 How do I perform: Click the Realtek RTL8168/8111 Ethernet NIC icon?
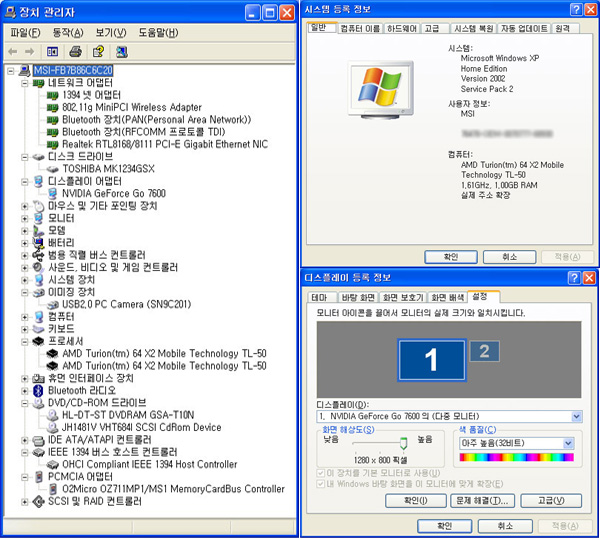(x=52, y=145)
